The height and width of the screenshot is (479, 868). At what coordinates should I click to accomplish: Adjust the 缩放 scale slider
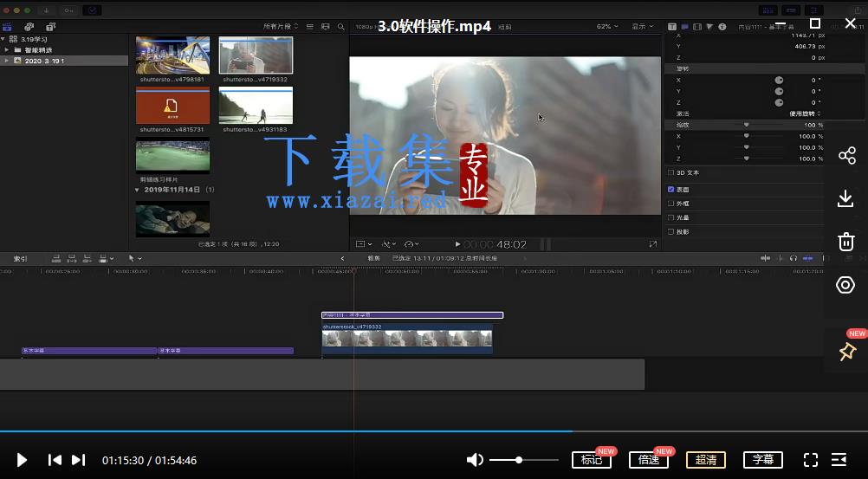pyautogui.click(x=746, y=125)
